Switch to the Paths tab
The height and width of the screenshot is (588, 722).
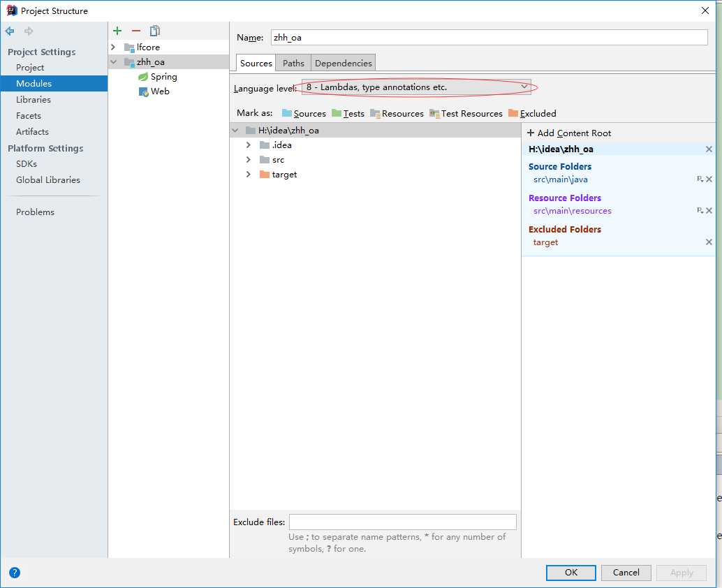pos(293,63)
